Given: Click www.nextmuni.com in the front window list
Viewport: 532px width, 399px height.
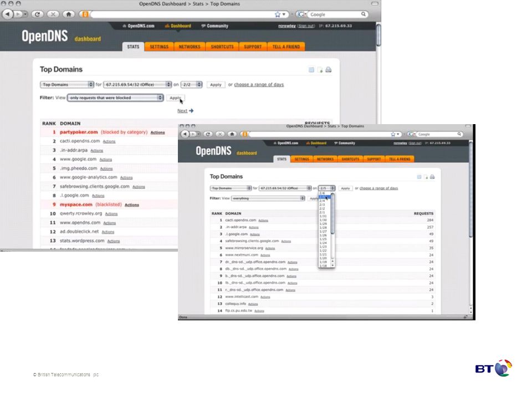Looking at the screenshot, I should click(x=242, y=255).
